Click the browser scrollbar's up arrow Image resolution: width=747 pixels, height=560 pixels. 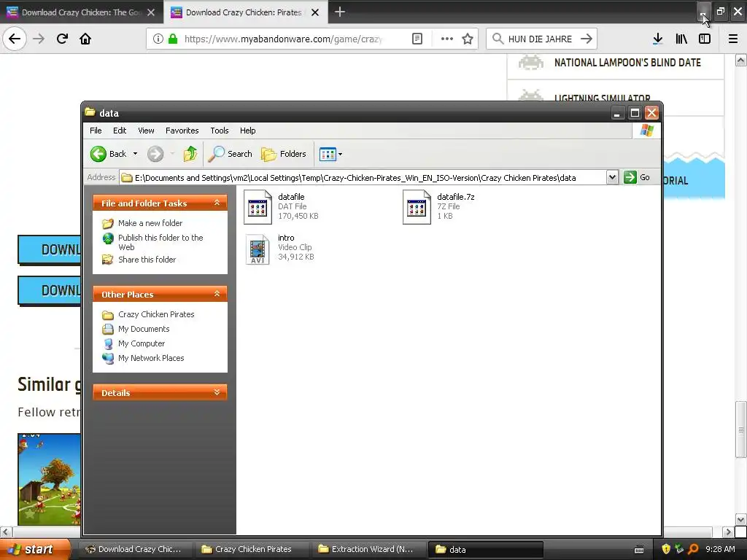(x=741, y=61)
